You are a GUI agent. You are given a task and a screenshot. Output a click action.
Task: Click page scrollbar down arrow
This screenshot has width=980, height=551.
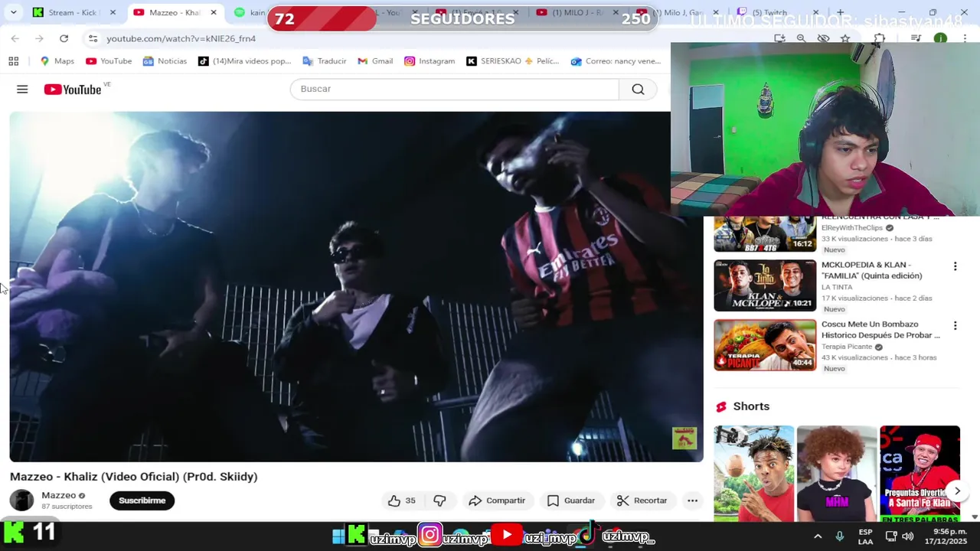[x=974, y=517]
